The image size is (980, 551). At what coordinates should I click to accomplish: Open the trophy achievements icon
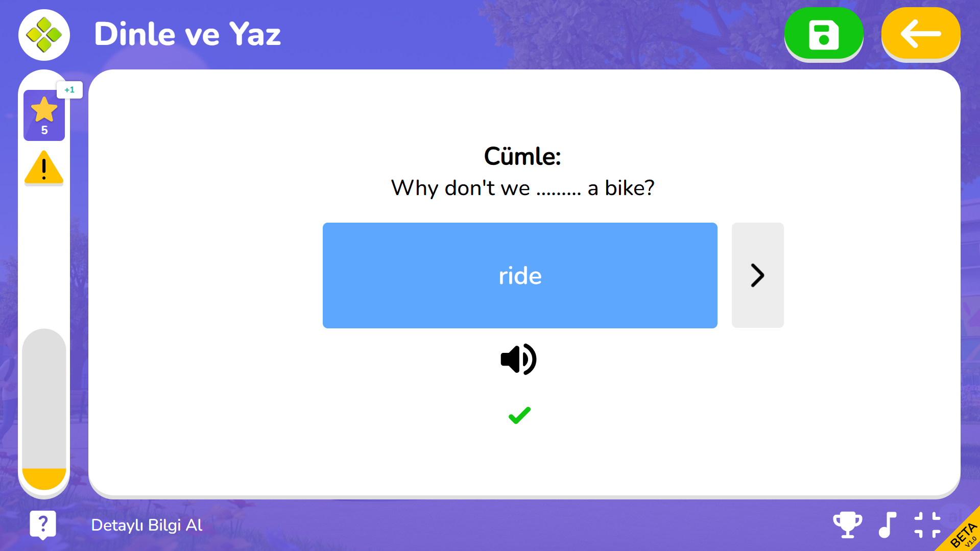[x=847, y=525]
